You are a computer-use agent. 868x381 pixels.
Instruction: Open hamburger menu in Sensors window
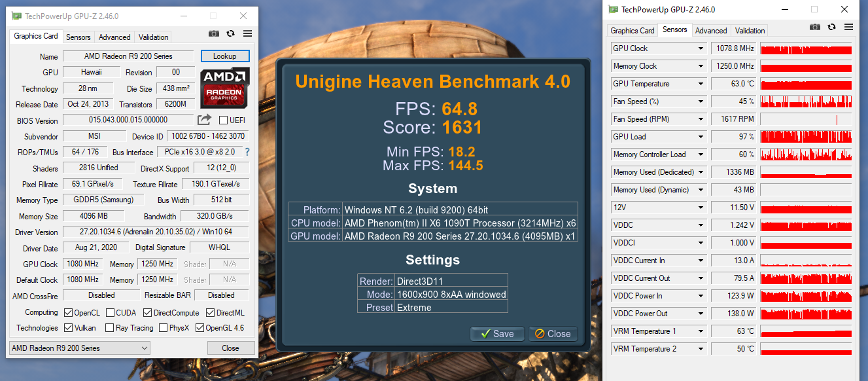(x=848, y=27)
